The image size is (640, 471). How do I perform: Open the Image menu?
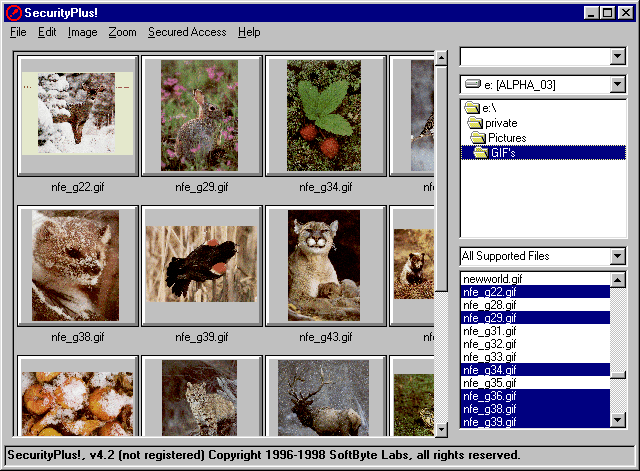click(x=82, y=32)
